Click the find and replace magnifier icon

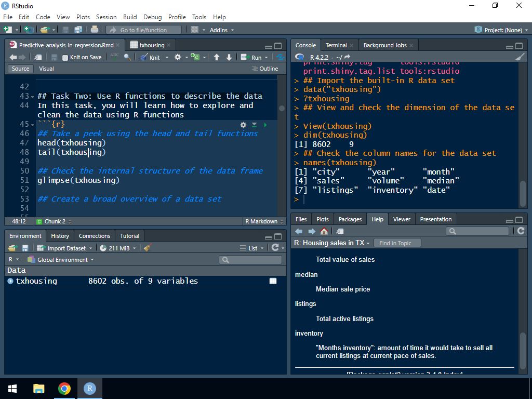click(x=127, y=57)
